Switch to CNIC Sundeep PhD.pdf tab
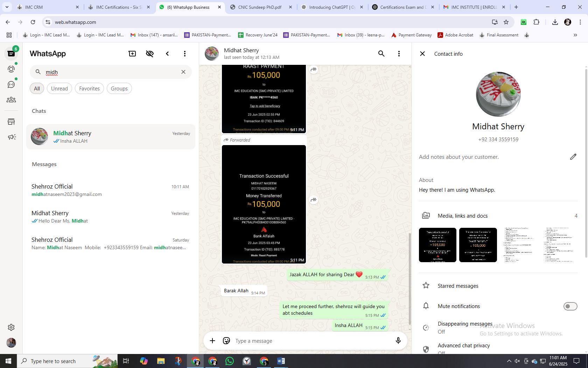This screenshot has width=588, height=368. [x=261, y=7]
